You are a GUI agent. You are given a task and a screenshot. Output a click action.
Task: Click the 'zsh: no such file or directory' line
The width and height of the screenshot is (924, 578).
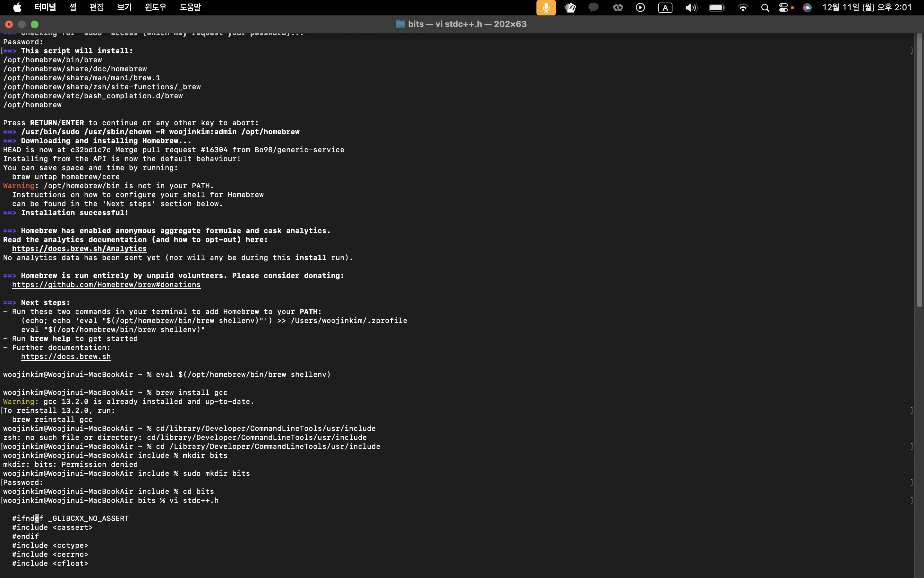point(185,437)
